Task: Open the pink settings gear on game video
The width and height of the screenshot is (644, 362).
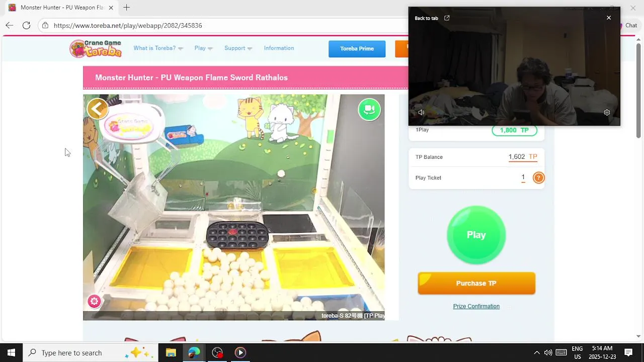Action: 94,301
